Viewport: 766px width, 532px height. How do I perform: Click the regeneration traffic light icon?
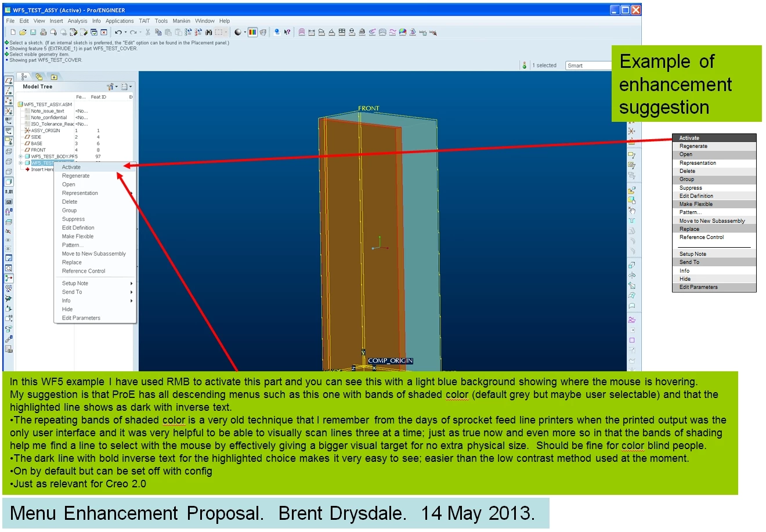point(525,66)
